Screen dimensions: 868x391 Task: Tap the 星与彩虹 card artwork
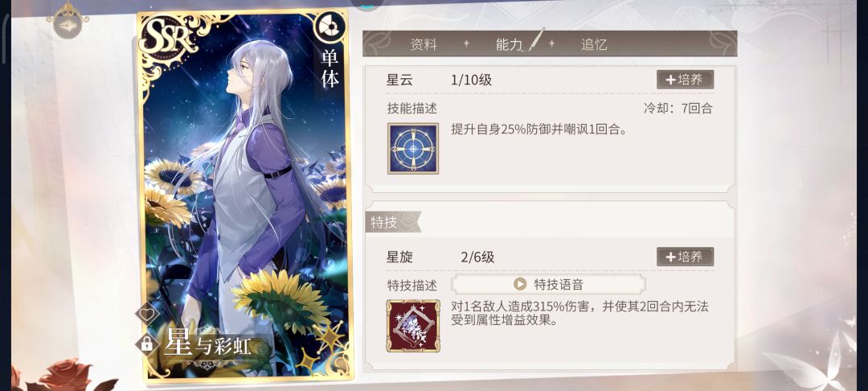(x=245, y=195)
